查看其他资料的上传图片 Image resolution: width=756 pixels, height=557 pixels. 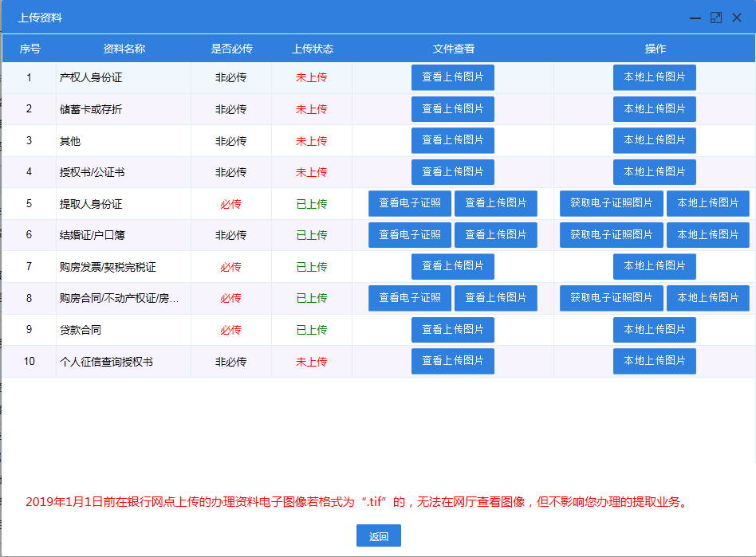point(452,140)
